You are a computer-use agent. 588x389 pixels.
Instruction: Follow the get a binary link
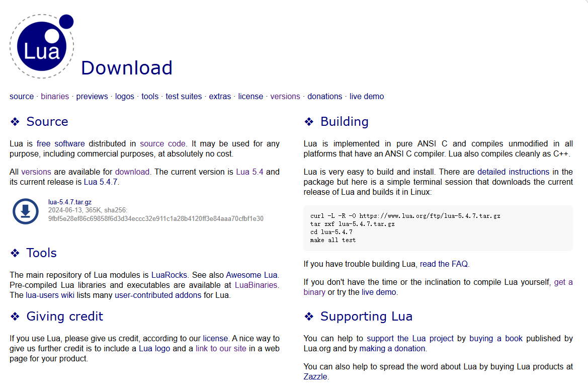[563, 282]
